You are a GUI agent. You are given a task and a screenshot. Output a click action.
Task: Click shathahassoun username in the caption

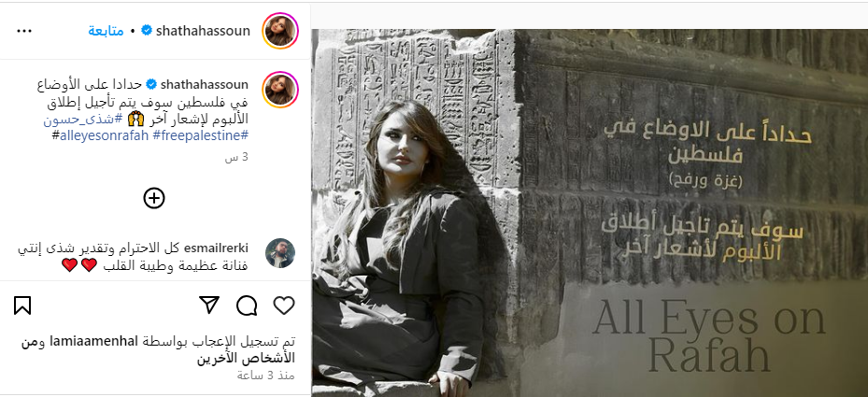pyautogui.click(x=205, y=85)
